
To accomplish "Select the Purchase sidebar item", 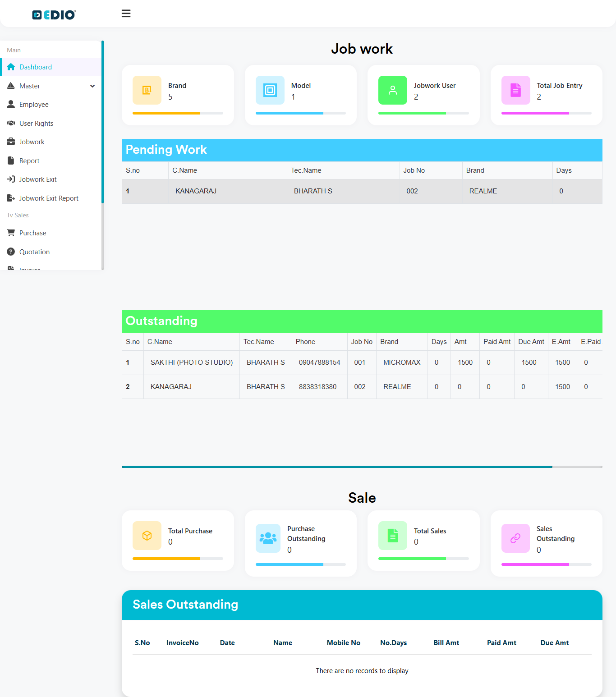I will pyautogui.click(x=32, y=233).
